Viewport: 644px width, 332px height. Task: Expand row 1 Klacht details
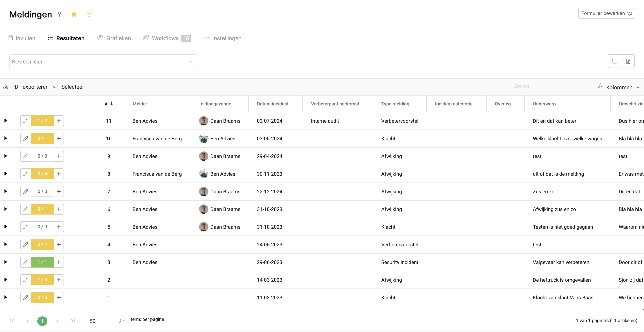(x=6, y=297)
